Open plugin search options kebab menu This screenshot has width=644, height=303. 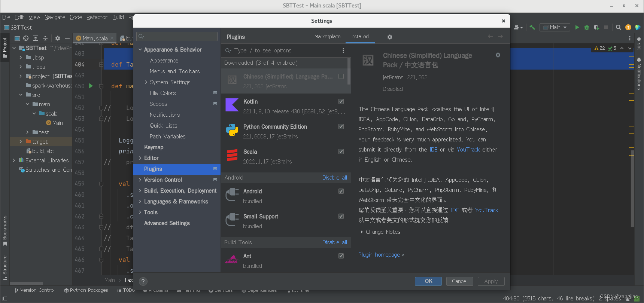(x=343, y=50)
